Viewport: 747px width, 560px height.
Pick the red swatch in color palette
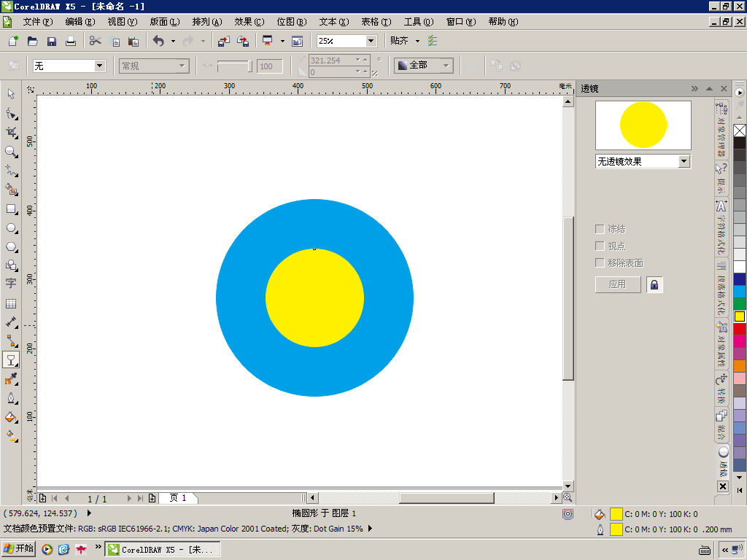coord(740,329)
